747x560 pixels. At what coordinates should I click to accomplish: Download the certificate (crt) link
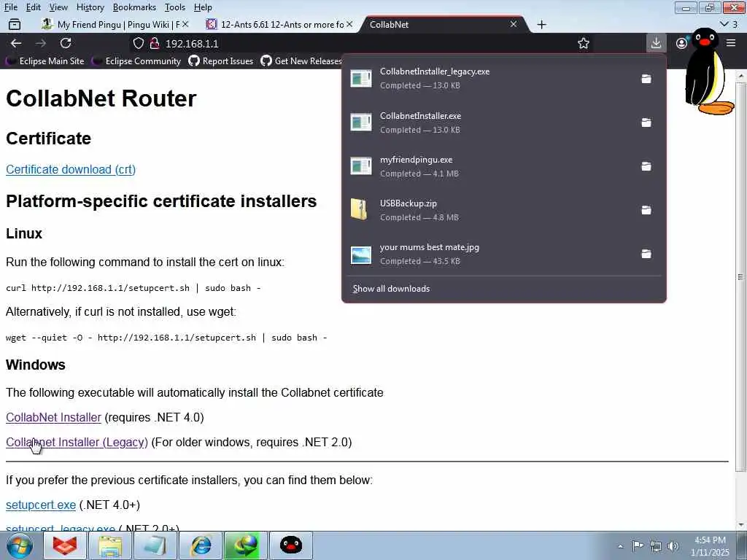click(71, 169)
